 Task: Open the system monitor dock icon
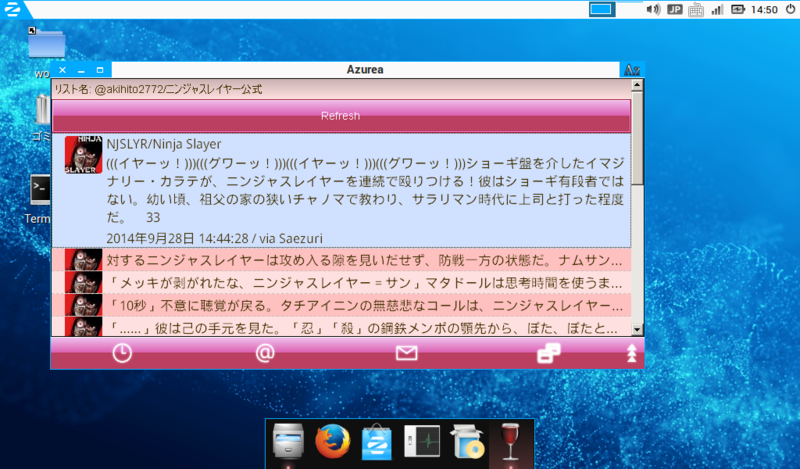(422, 441)
